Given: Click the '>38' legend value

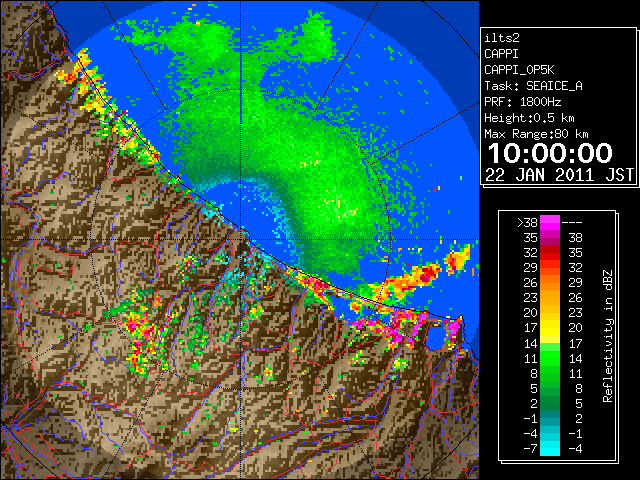Looking at the screenshot, I should coord(527,222).
